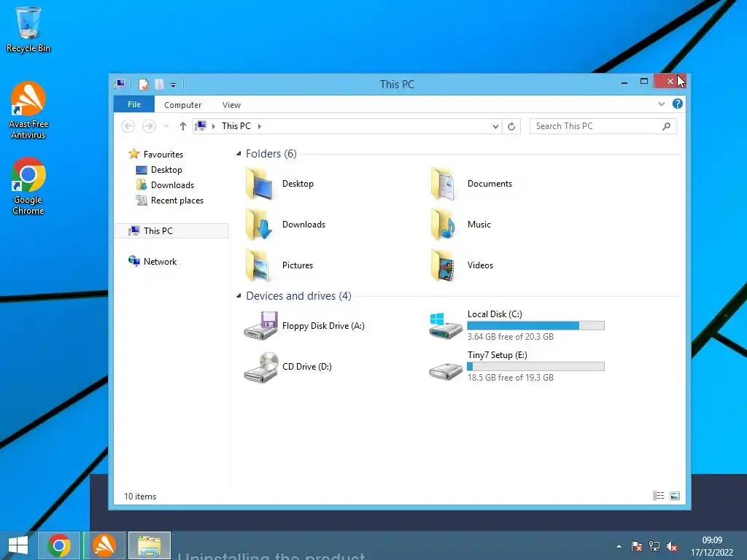
Task: Click the taskbar clock showing 09:09
Action: (x=712, y=540)
